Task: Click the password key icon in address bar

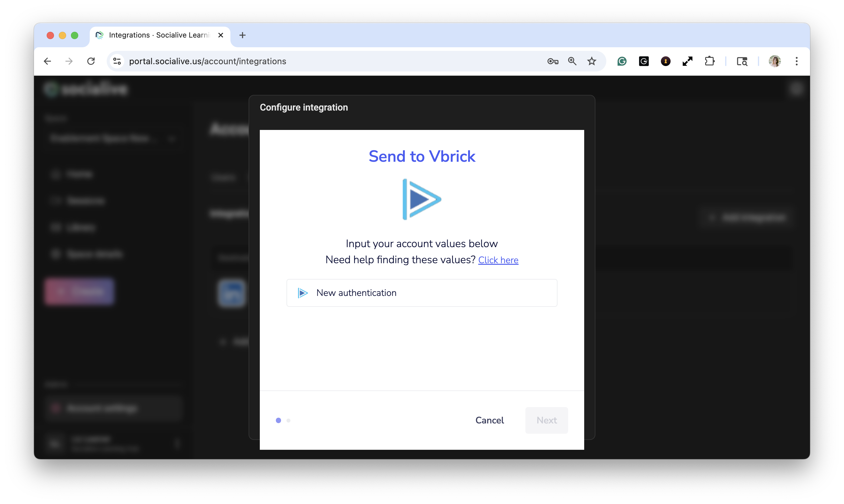Action: coord(553,61)
